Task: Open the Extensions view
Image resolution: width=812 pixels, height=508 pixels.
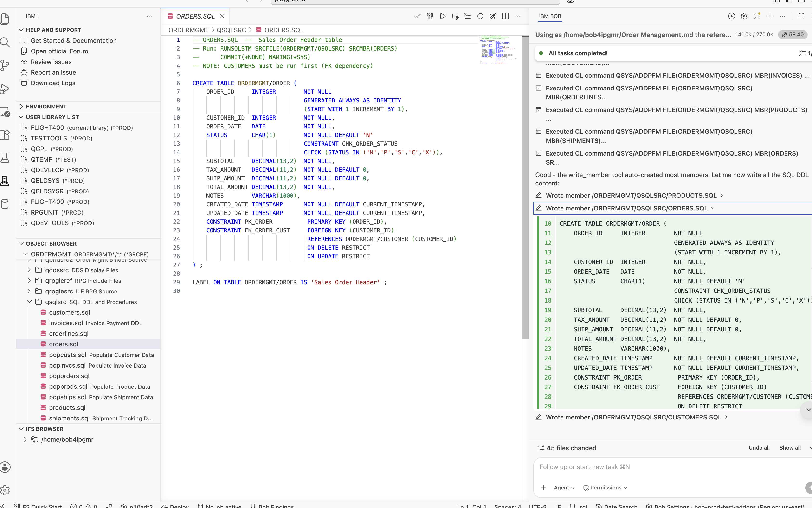Action: pos(5,135)
